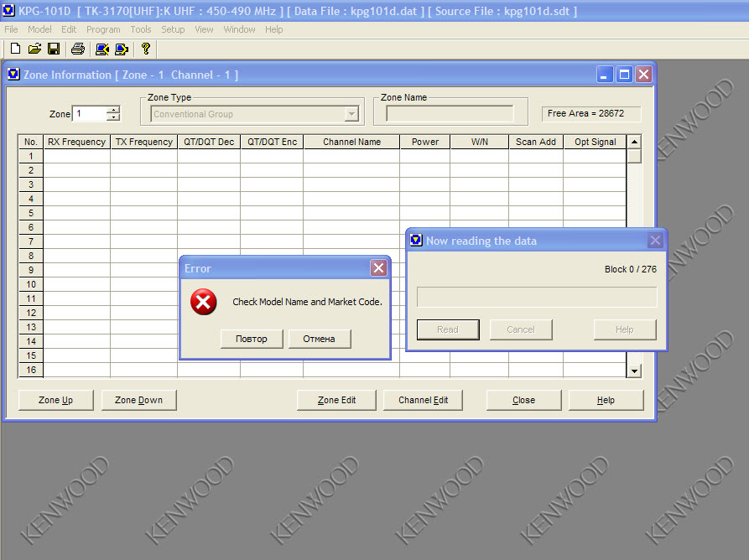Click the Zone Edit button
This screenshot has width=749, height=560.
pos(337,400)
